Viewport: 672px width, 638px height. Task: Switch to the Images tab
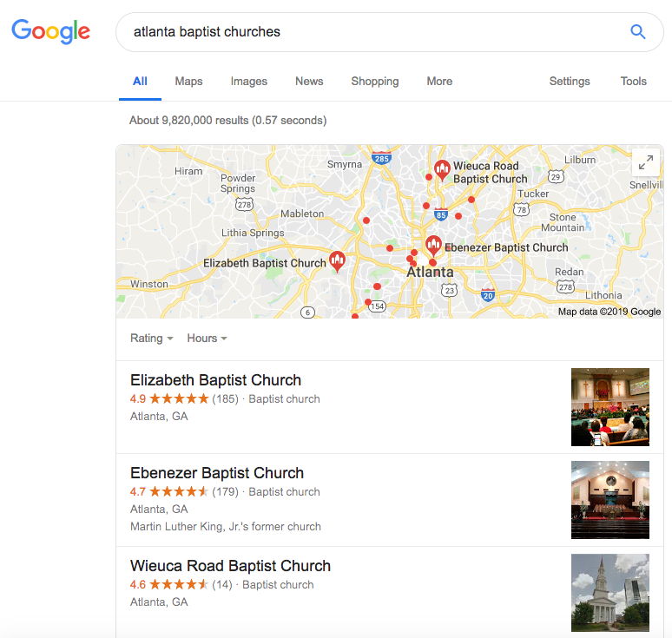pyautogui.click(x=249, y=82)
